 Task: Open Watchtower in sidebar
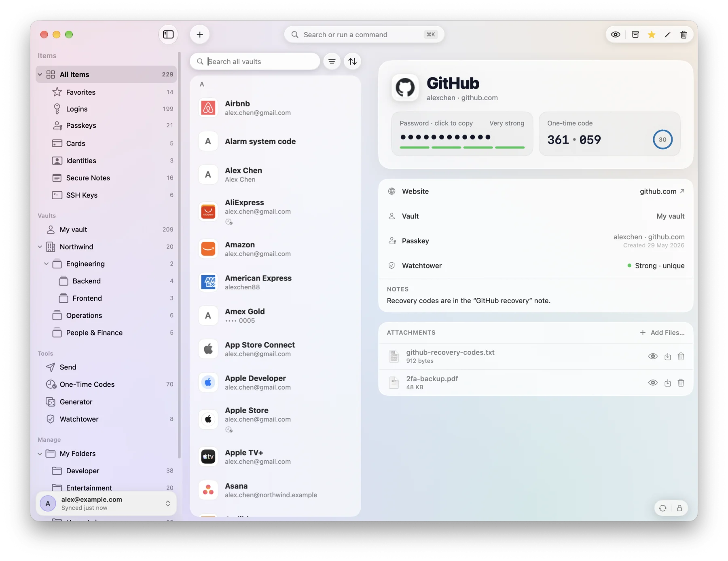coord(106,419)
